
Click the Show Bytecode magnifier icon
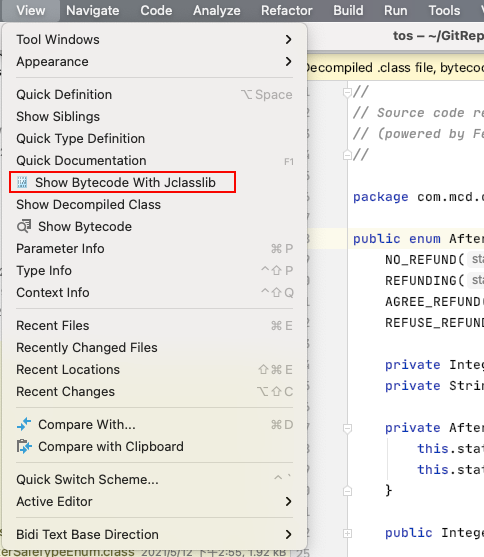click(24, 226)
